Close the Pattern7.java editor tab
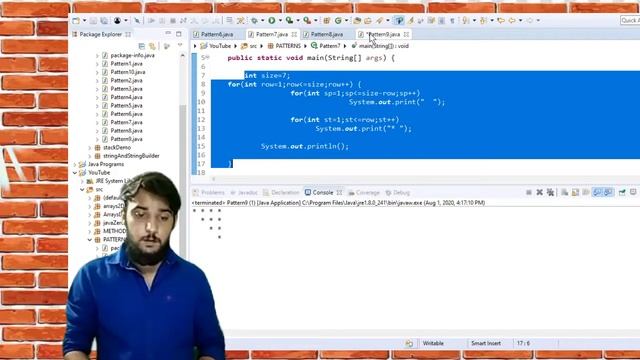This screenshot has height=360, width=640. 294,34
